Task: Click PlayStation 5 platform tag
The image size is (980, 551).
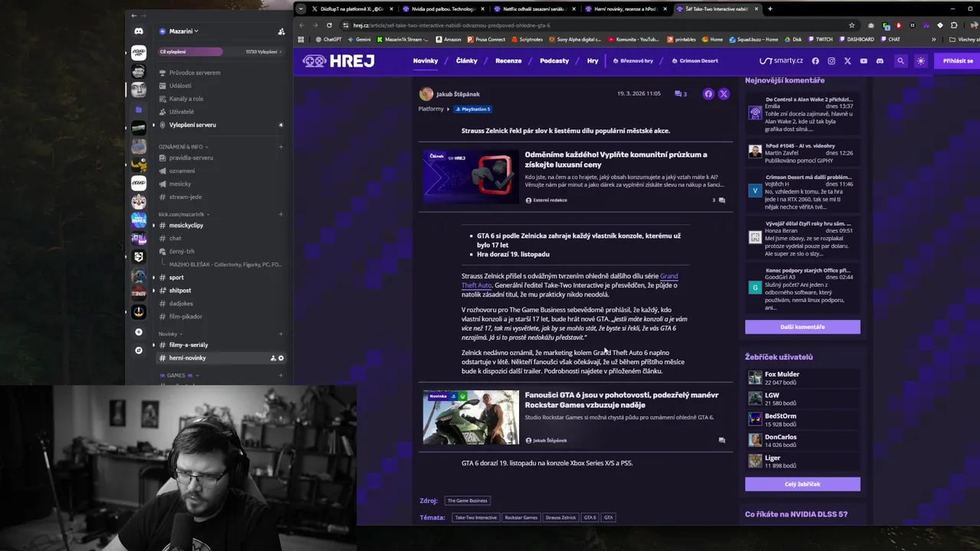Action: [472, 109]
